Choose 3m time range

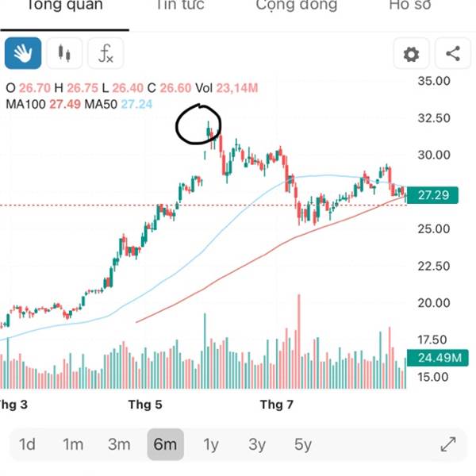119,444
